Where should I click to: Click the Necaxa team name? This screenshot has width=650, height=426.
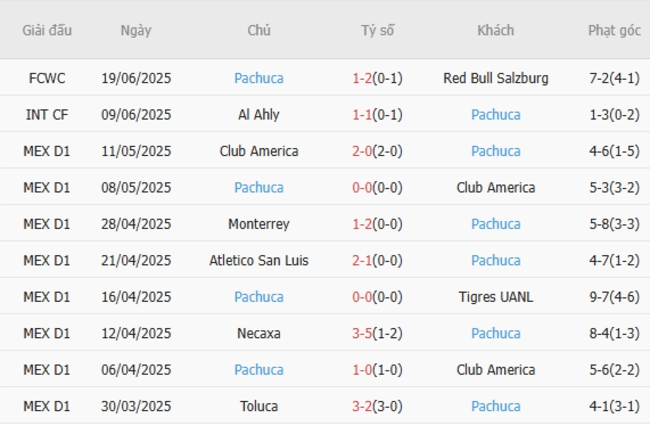[259, 334]
